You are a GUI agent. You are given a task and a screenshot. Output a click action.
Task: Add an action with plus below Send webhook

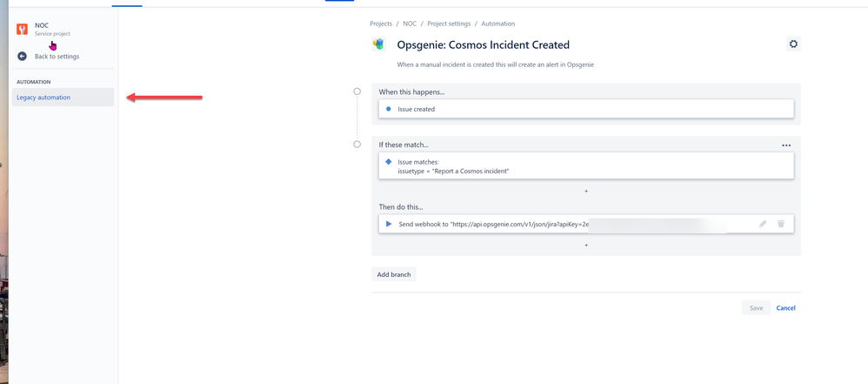[586, 245]
